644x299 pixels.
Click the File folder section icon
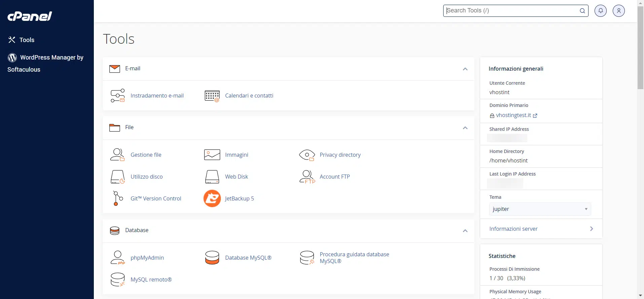coord(115,127)
